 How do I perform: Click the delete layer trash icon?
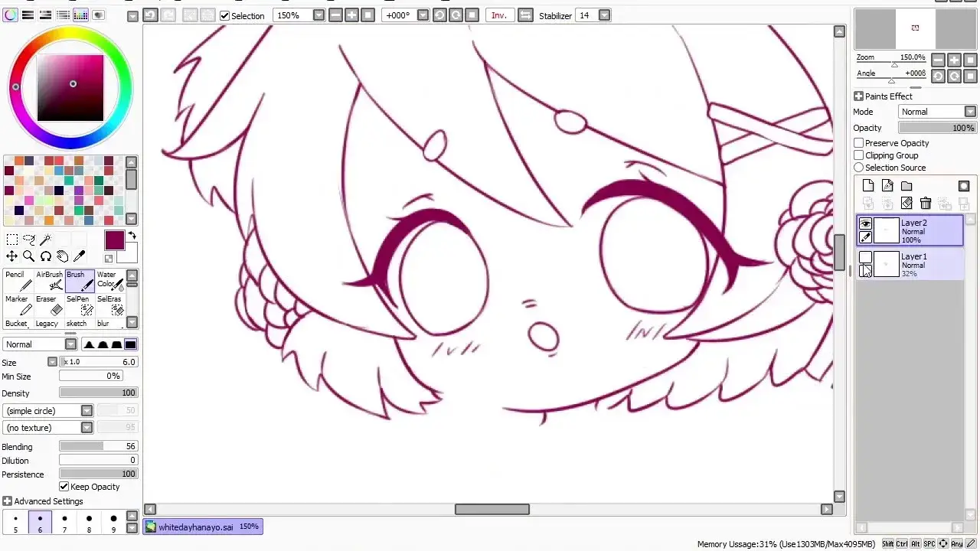pos(926,203)
